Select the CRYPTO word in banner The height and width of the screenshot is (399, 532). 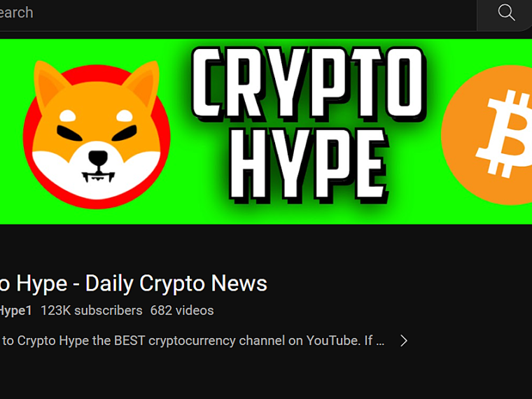pos(309,84)
